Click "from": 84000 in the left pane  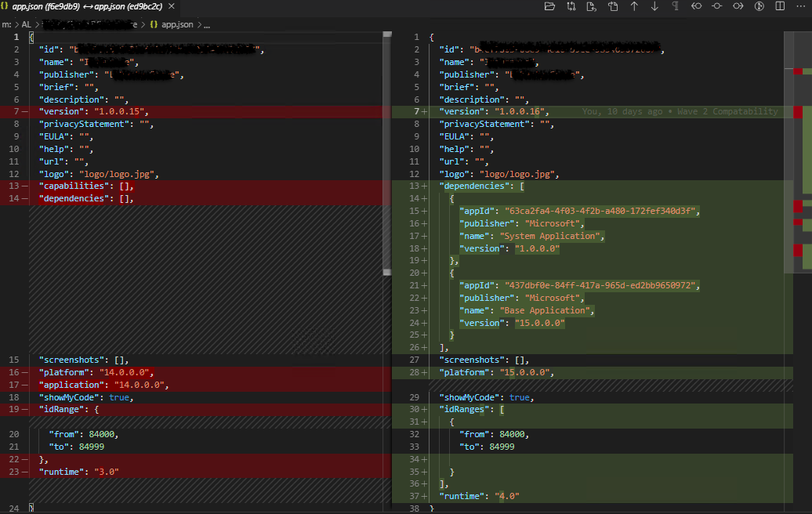(84, 434)
